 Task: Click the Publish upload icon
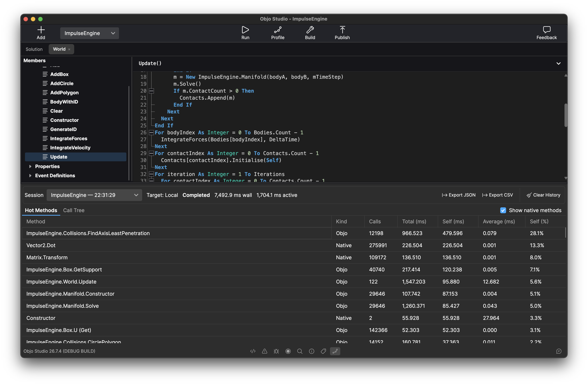pyautogui.click(x=342, y=30)
